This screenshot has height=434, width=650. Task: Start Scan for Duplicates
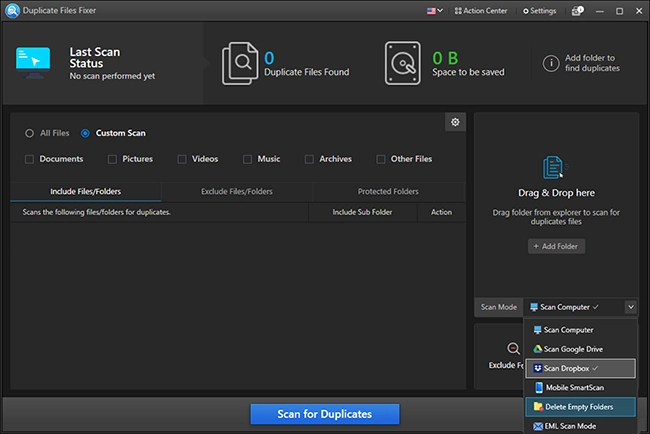pos(325,414)
